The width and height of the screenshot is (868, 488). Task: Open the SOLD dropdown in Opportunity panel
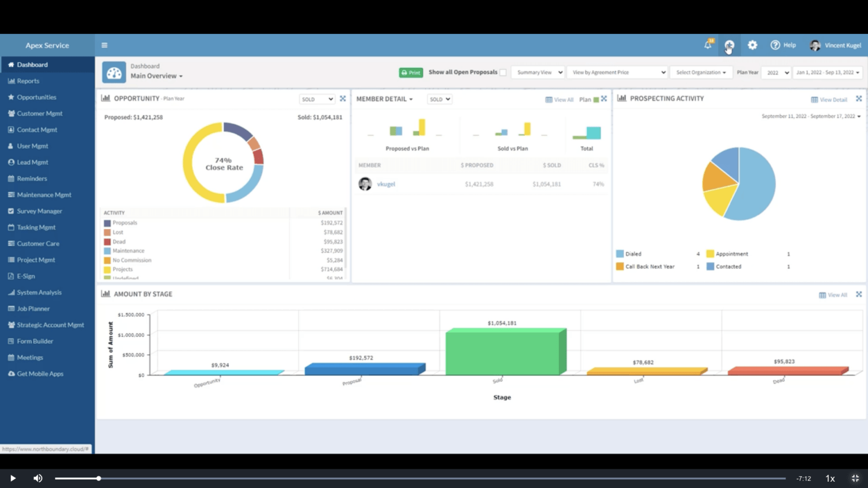click(316, 99)
